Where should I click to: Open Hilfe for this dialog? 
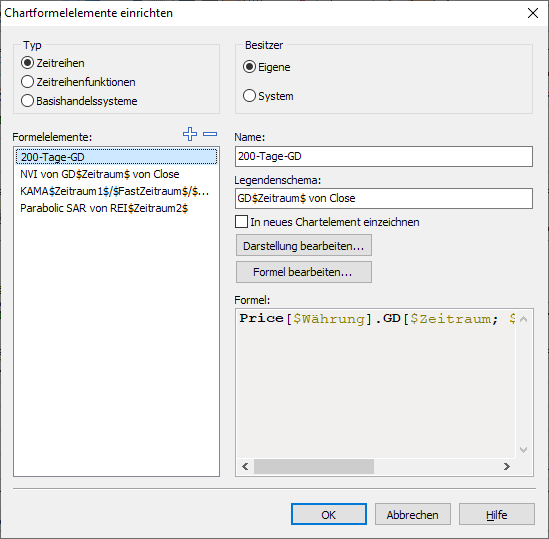click(x=496, y=514)
